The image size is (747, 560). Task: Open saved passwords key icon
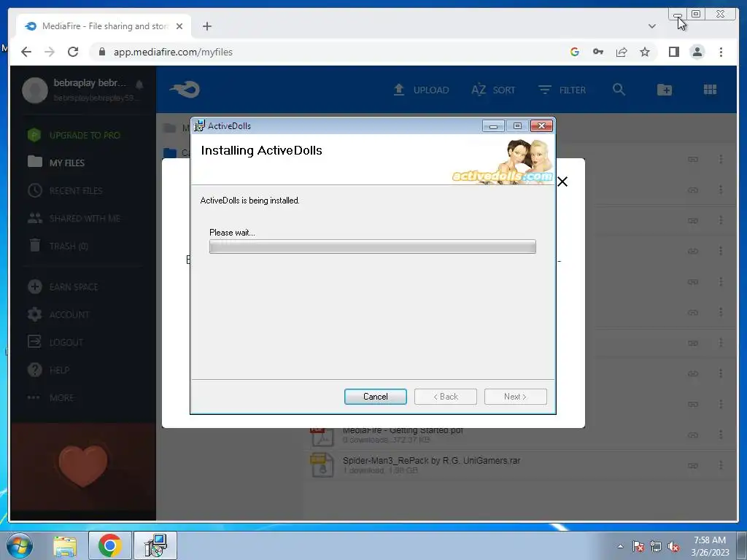coord(598,52)
